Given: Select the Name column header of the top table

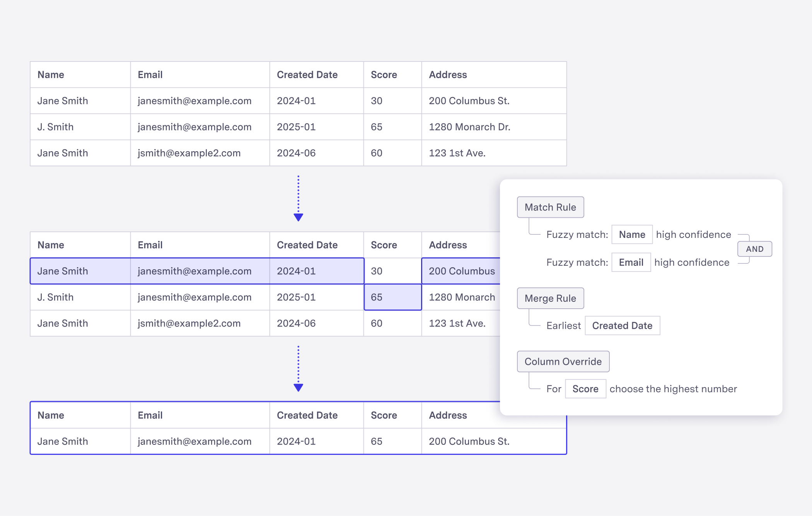Looking at the screenshot, I should [x=51, y=74].
